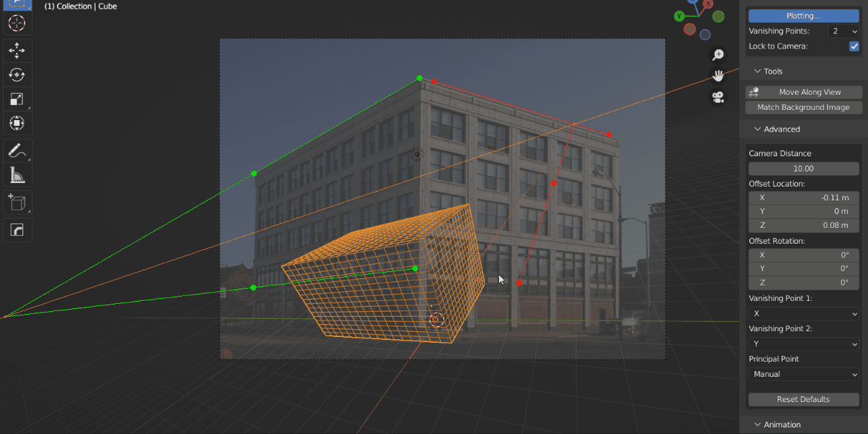
Task: Select the 3D Cursor tool
Action: [17, 22]
